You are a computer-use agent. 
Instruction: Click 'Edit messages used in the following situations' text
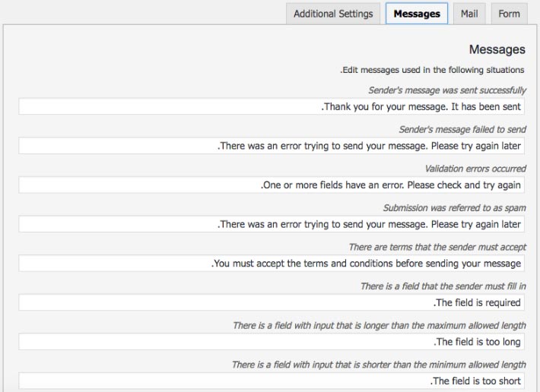[432, 70]
